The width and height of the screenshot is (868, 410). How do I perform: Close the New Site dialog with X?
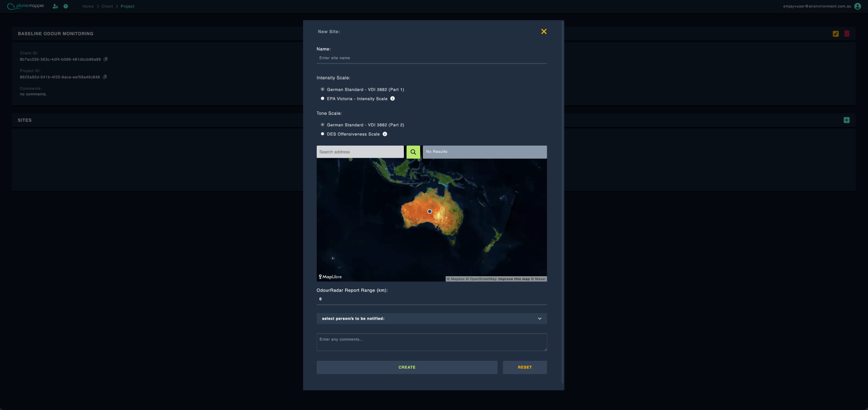[x=544, y=31]
